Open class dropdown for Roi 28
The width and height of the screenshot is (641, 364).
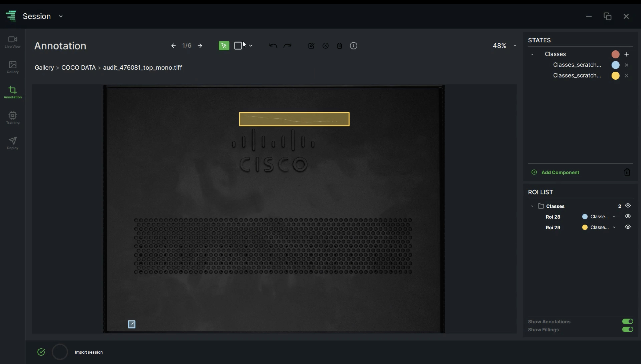coord(614,217)
